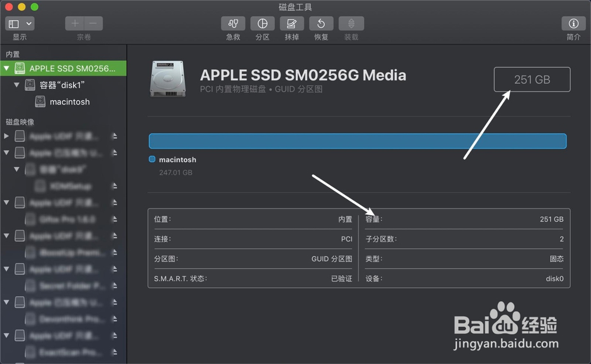Remove a volume with the minus button
591x364 pixels.
tap(93, 24)
